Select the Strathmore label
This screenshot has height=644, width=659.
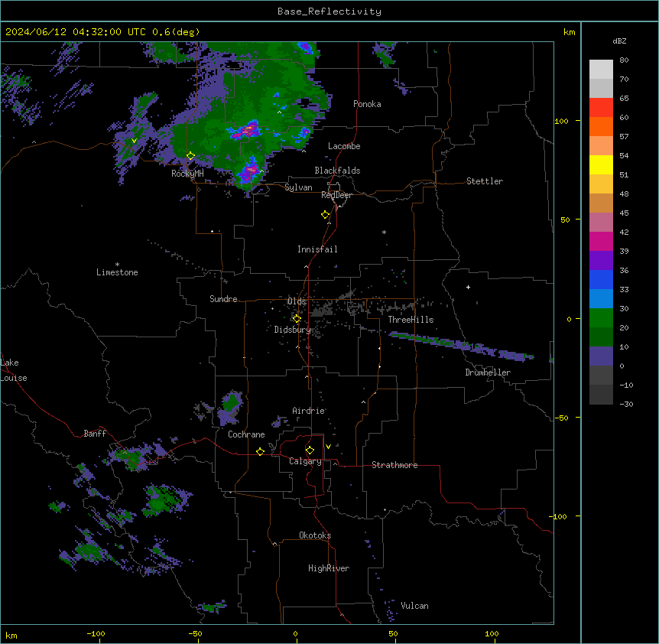[394, 465]
